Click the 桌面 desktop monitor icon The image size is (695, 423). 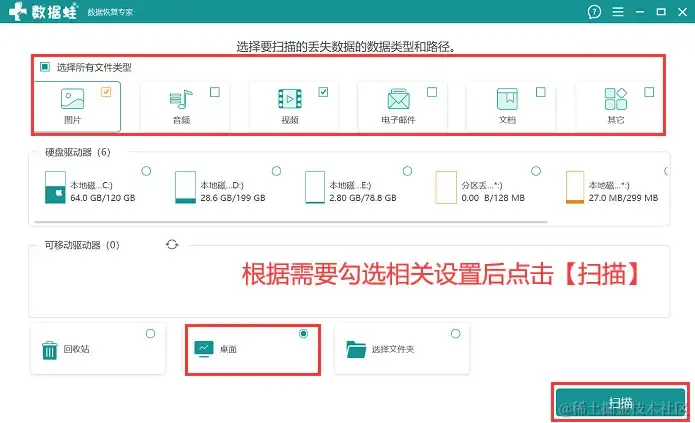point(204,349)
